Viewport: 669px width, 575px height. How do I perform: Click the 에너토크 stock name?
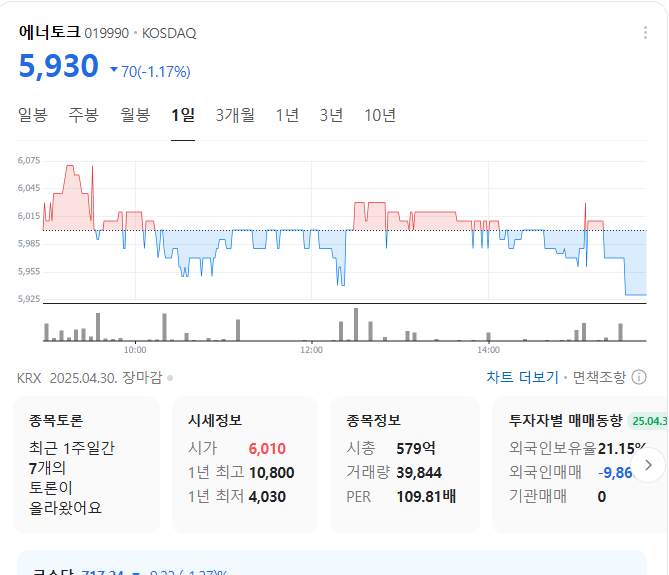point(49,32)
